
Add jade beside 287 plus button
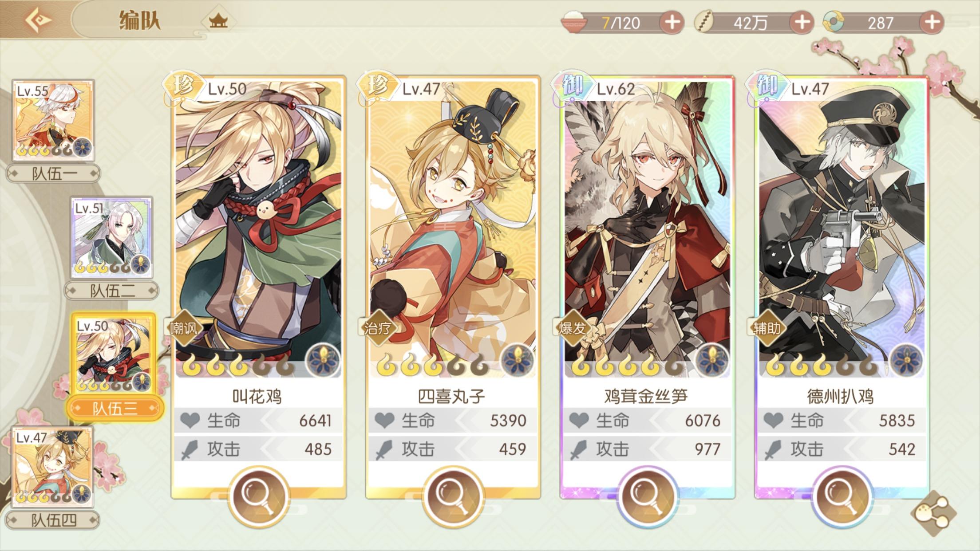coord(932,22)
